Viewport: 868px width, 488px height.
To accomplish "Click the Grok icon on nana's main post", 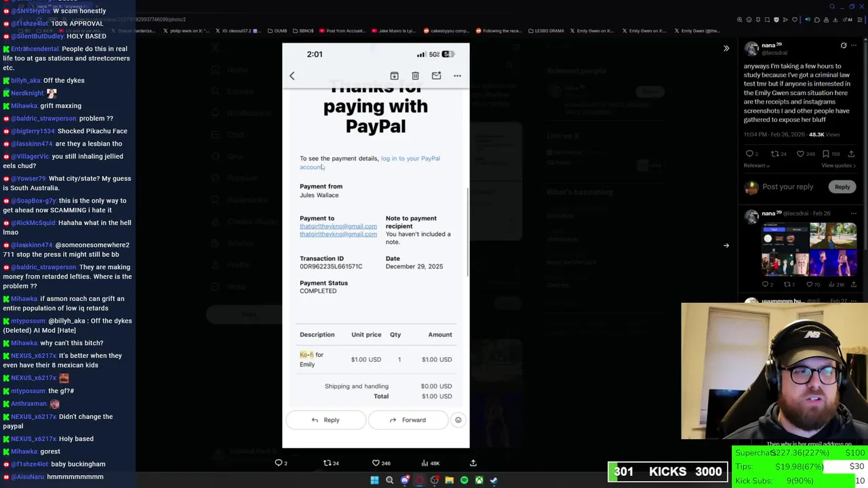I will [x=844, y=45].
